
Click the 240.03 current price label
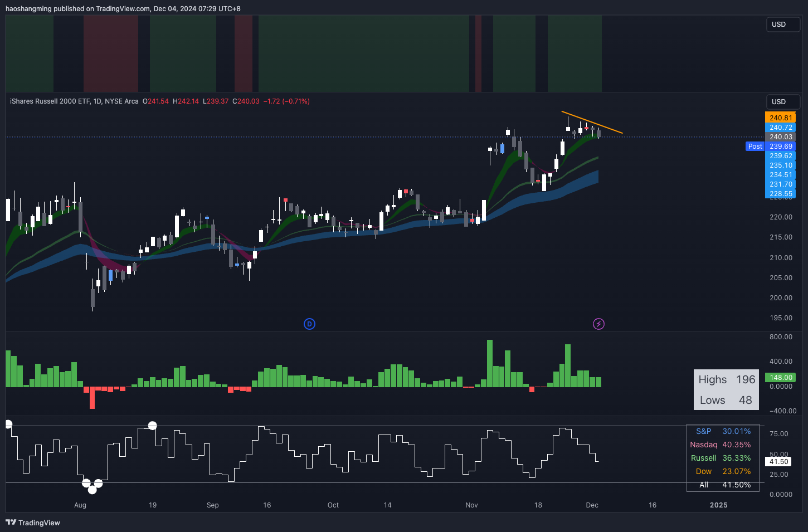(x=781, y=137)
